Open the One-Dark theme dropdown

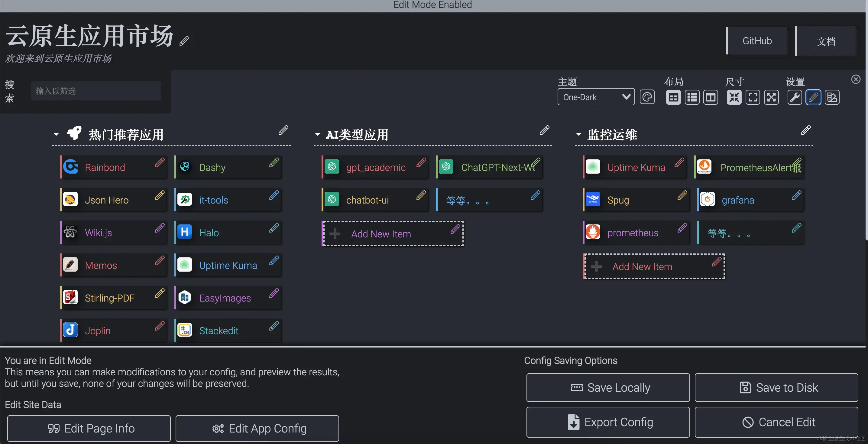[x=596, y=97]
